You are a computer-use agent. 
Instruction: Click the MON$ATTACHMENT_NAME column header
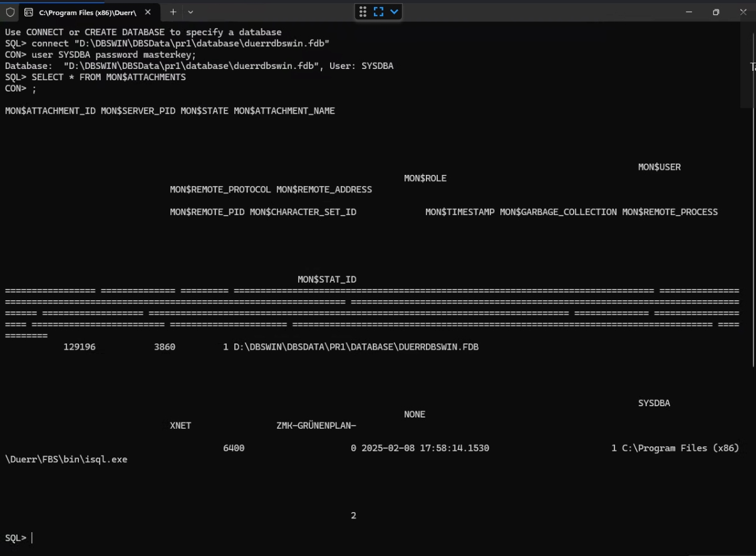click(x=284, y=111)
